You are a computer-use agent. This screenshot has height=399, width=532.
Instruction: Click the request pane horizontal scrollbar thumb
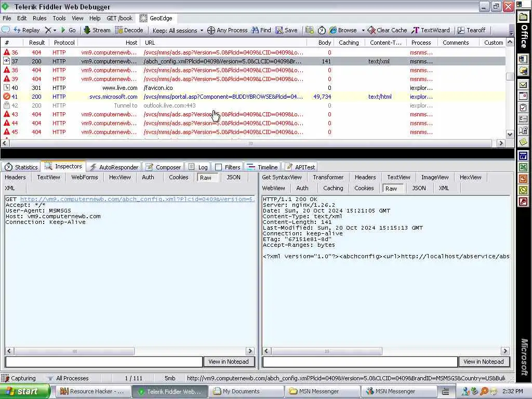(74, 351)
